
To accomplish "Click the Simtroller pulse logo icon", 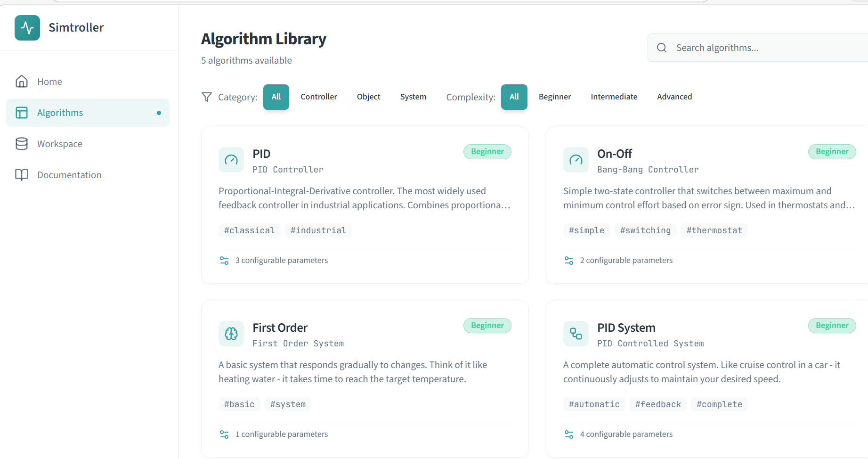I will click(27, 28).
